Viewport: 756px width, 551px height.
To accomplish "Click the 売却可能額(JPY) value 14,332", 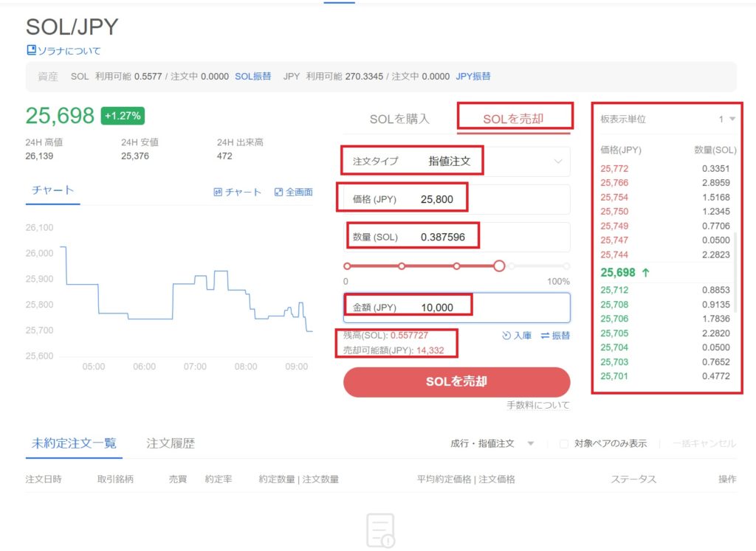I will (430, 350).
